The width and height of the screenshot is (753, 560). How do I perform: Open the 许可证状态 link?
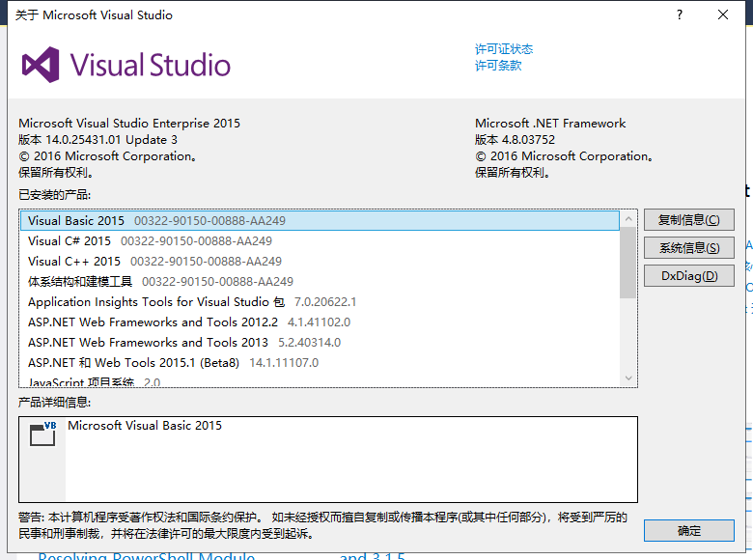click(504, 49)
